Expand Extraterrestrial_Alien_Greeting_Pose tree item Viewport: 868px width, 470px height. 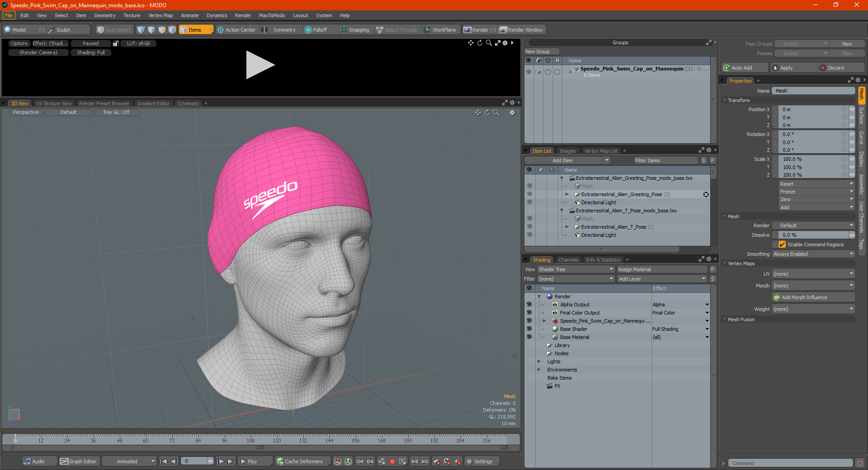567,194
